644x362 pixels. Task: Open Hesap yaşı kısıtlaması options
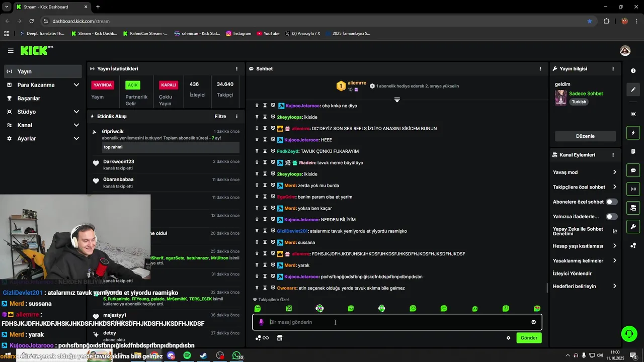pos(585,246)
